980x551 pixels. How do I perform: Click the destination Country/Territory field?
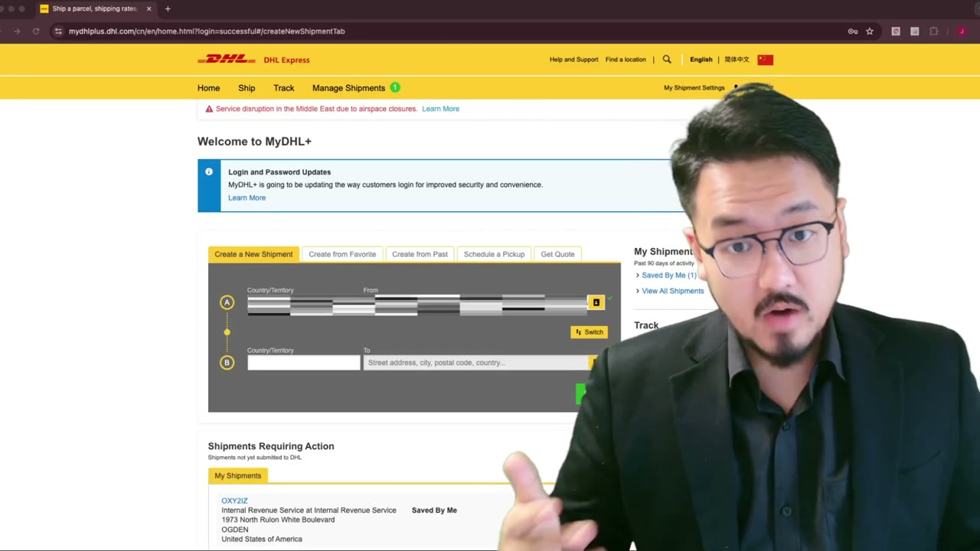pos(303,363)
